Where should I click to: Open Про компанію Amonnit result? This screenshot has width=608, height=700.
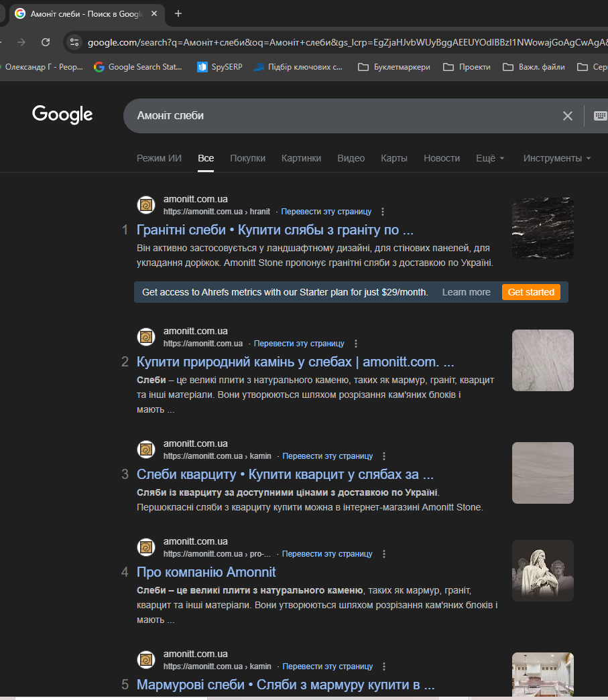206,572
